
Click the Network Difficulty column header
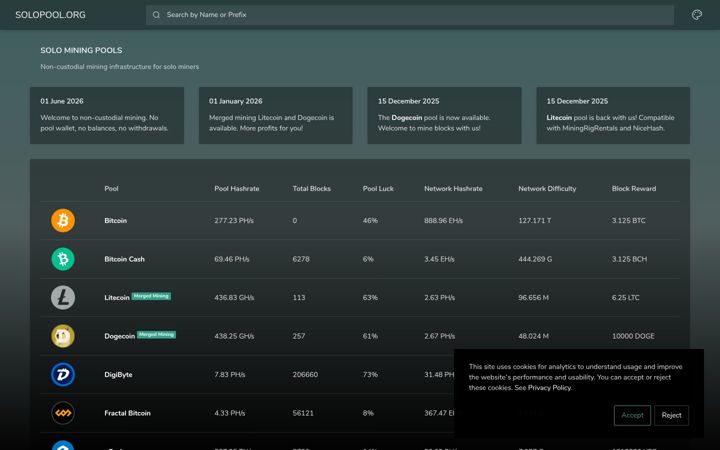click(547, 189)
